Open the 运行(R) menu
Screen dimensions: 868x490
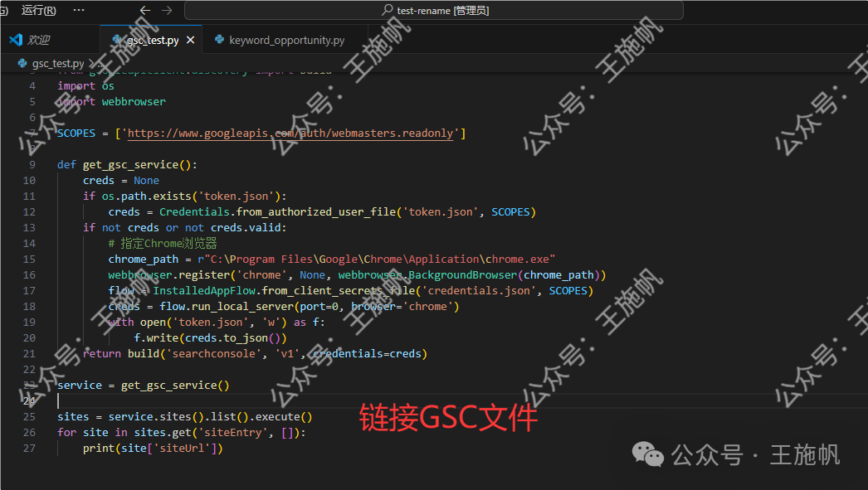tap(39, 10)
